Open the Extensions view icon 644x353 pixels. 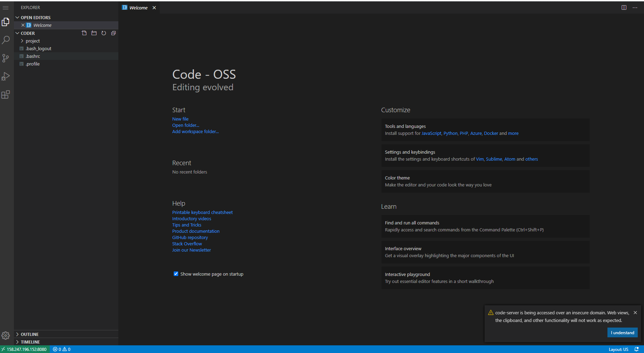pos(6,94)
